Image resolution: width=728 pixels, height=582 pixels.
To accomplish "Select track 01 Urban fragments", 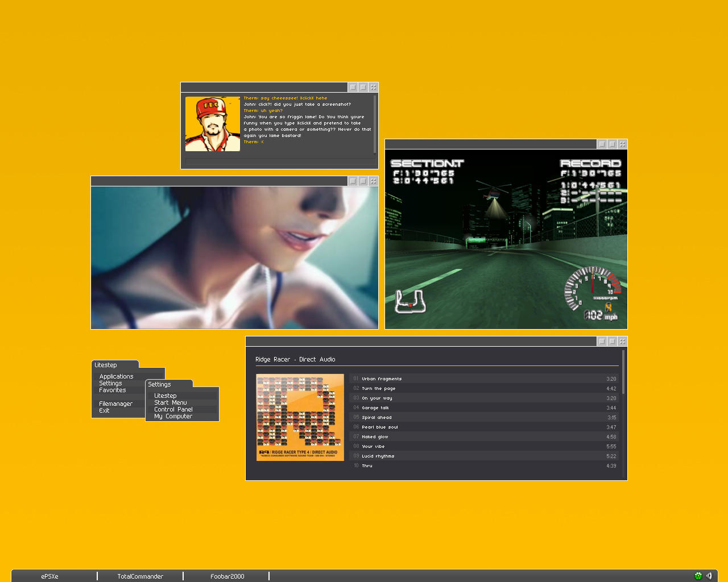I will (x=484, y=379).
